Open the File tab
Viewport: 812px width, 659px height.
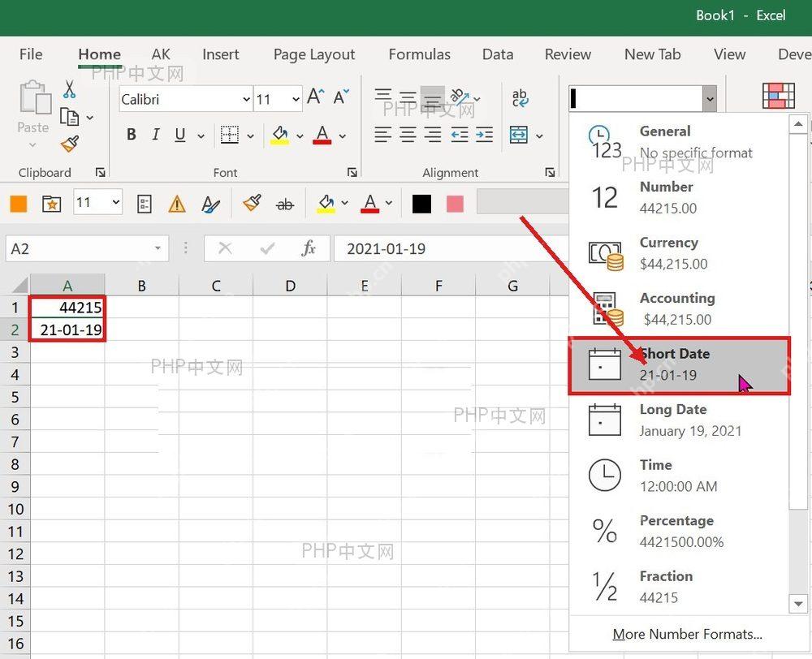[31, 54]
